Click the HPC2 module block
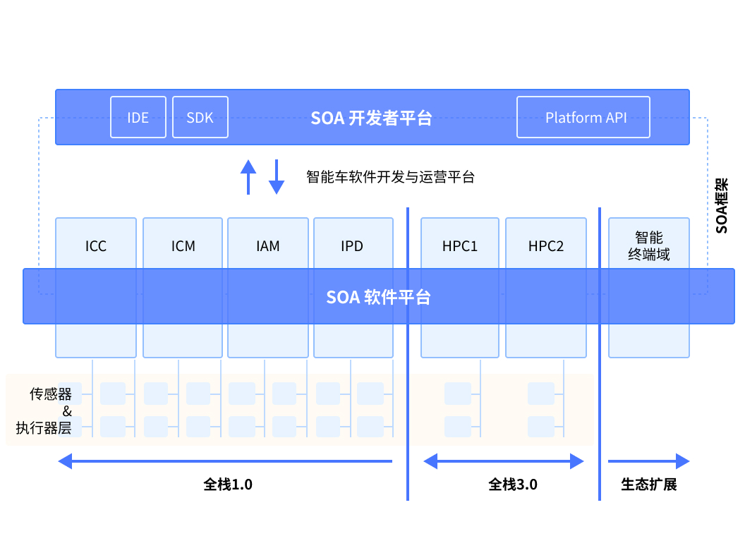This screenshot has width=745, height=560. 546,287
